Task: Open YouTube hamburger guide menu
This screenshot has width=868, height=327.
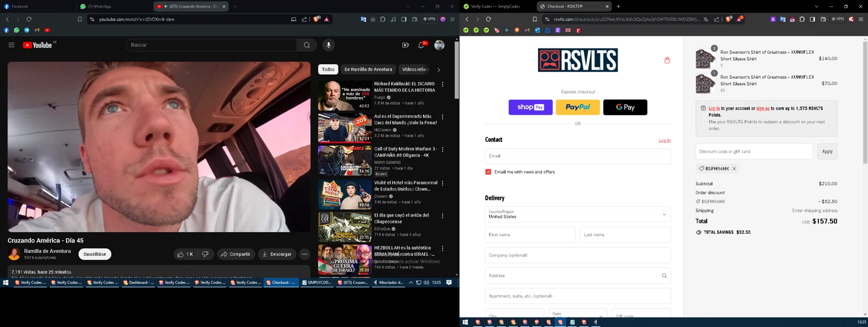Action: point(11,45)
